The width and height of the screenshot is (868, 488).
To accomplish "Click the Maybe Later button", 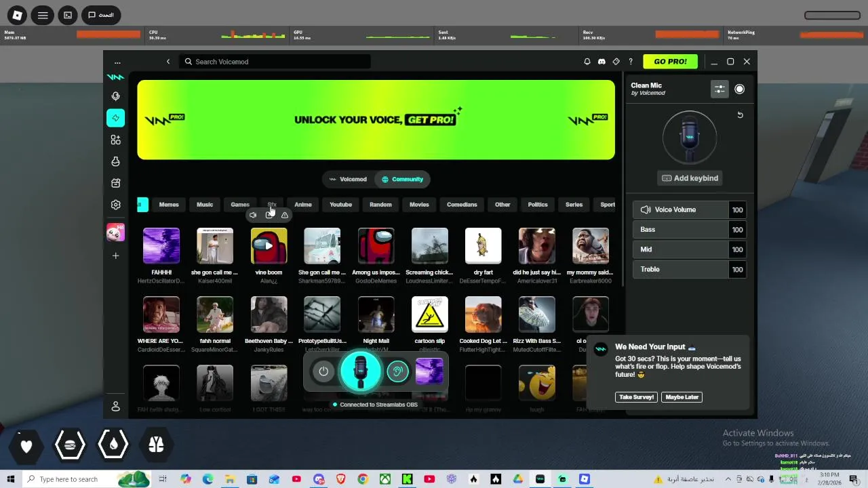I will coord(682,397).
